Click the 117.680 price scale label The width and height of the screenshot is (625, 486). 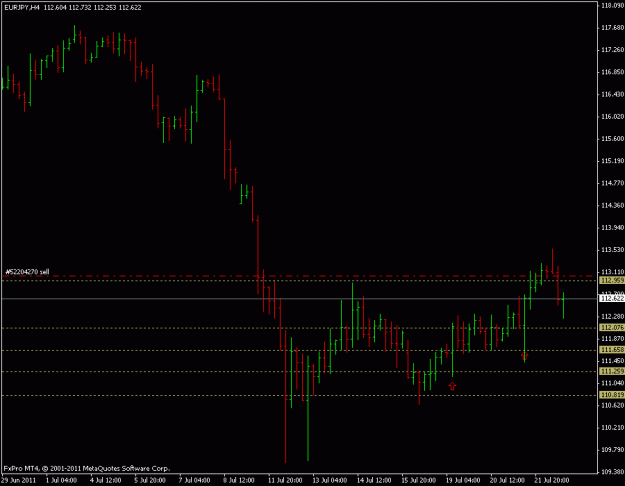[612, 28]
